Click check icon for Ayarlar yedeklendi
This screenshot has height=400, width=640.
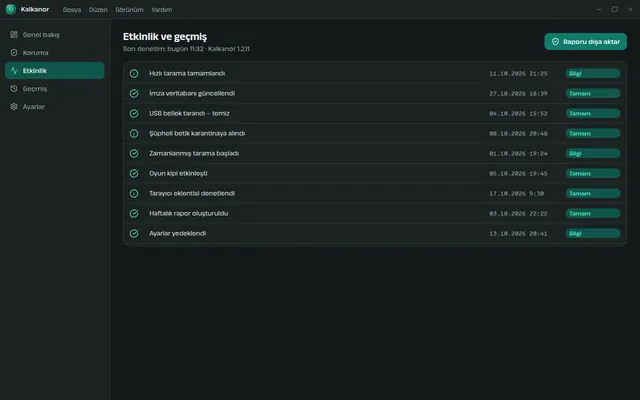click(134, 233)
